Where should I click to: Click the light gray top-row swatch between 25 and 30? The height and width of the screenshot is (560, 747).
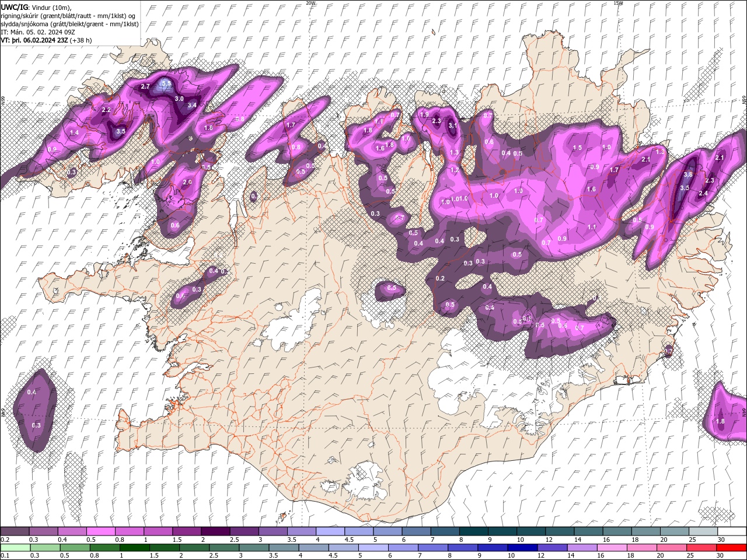click(x=702, y=531)
